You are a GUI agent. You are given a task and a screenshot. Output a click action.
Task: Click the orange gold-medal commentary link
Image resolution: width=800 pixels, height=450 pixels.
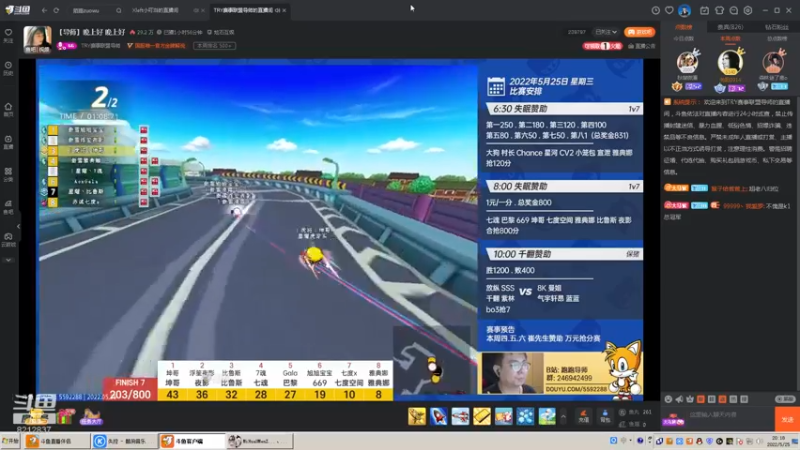pos(156,46)
